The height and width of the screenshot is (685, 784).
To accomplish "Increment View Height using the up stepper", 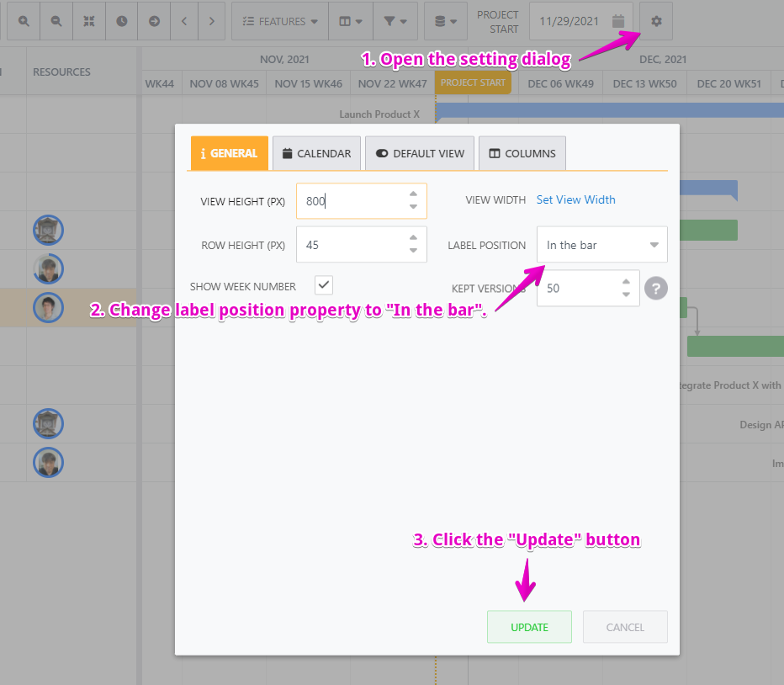I will (412, 195).
